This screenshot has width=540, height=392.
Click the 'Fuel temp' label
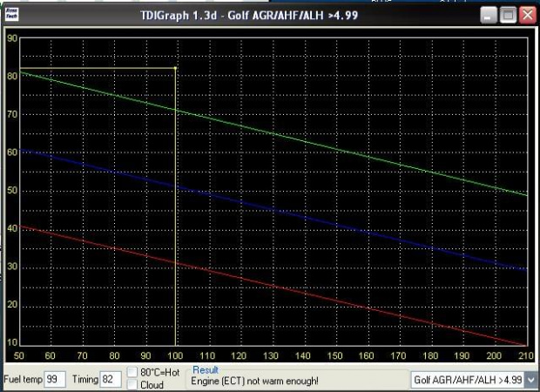point(23,379)
